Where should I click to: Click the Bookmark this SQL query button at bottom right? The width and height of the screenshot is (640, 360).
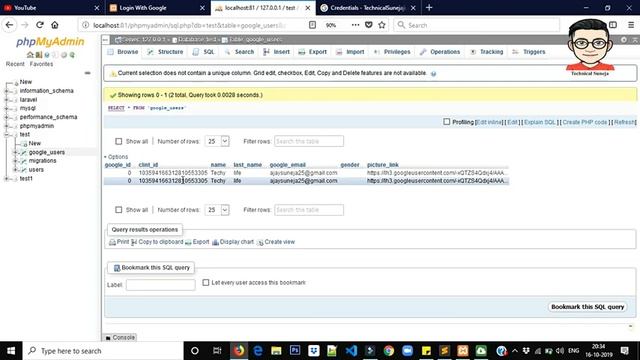pyautogui.click(x=588, y=307)
